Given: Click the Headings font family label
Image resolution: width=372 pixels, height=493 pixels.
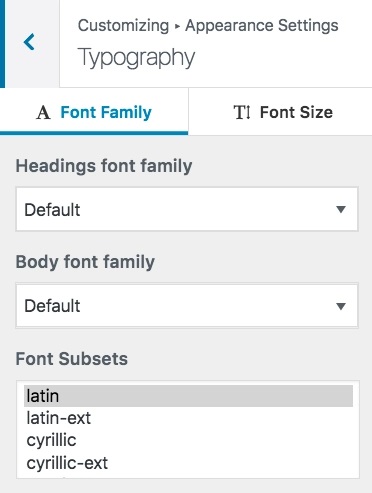Looking at the screenshot, I should coord(104,166).
